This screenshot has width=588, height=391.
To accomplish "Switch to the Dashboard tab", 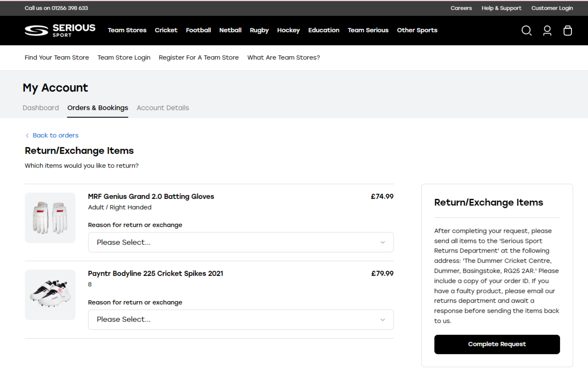I will 41,108.
